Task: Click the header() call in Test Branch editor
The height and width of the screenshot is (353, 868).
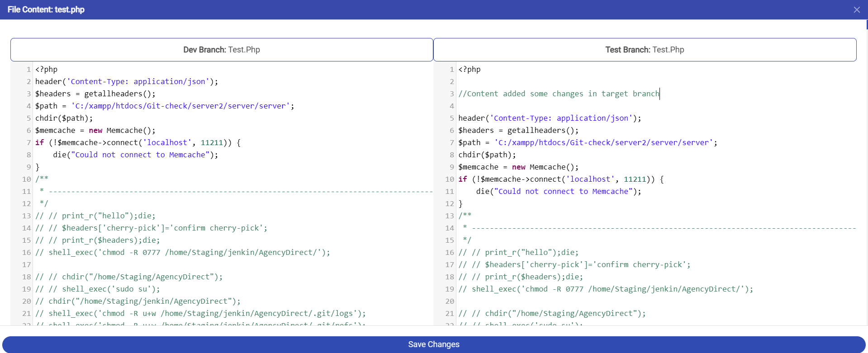Action: pyautogui.click(x=549, y=118)
